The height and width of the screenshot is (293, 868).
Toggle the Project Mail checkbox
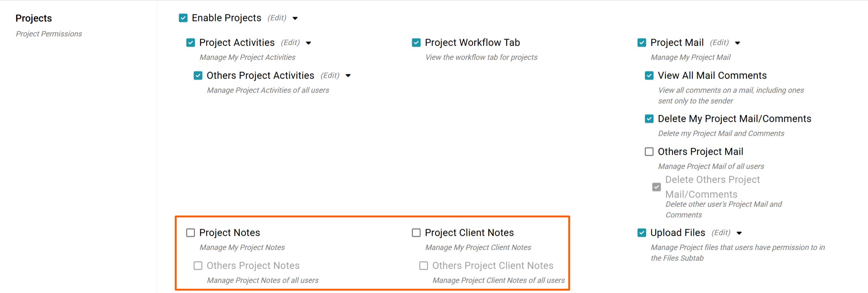(x=642, y=43)
